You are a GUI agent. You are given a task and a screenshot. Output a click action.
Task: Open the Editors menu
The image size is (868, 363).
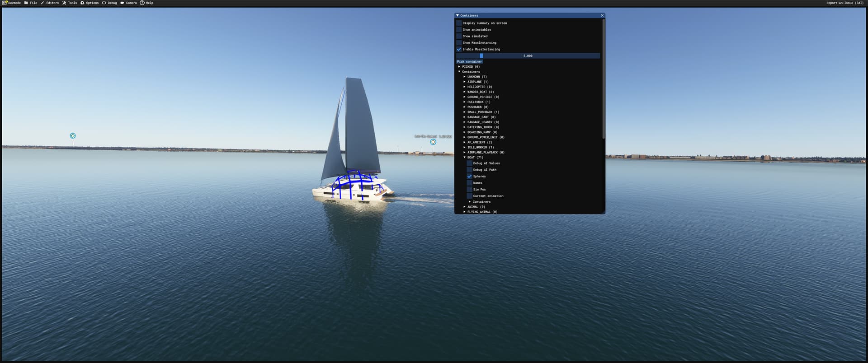pyautogui.click(x=50, y=3)
